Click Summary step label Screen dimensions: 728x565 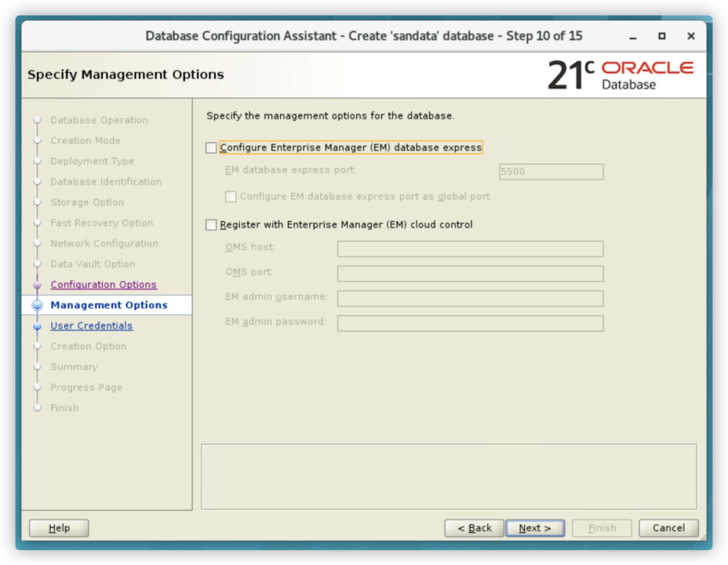(74, 367)
